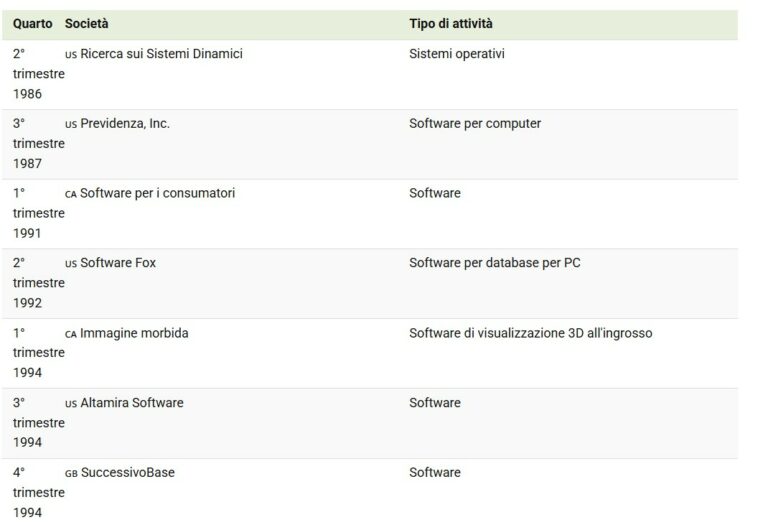Click the GB country code beside SuccessivoBase
The height and width of the screenshot is (525, 768).
[x=72, y=473]
